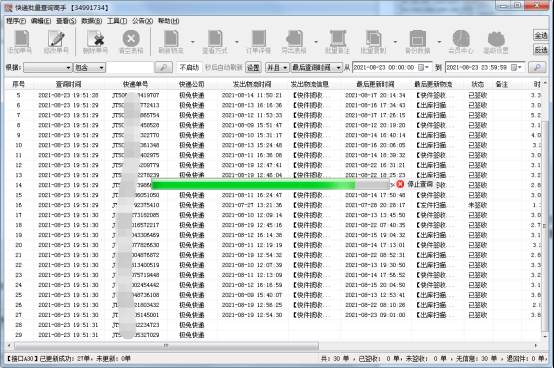Sort by the 最后更新时间 column header
554x368 pixels.
coord(375,84)
